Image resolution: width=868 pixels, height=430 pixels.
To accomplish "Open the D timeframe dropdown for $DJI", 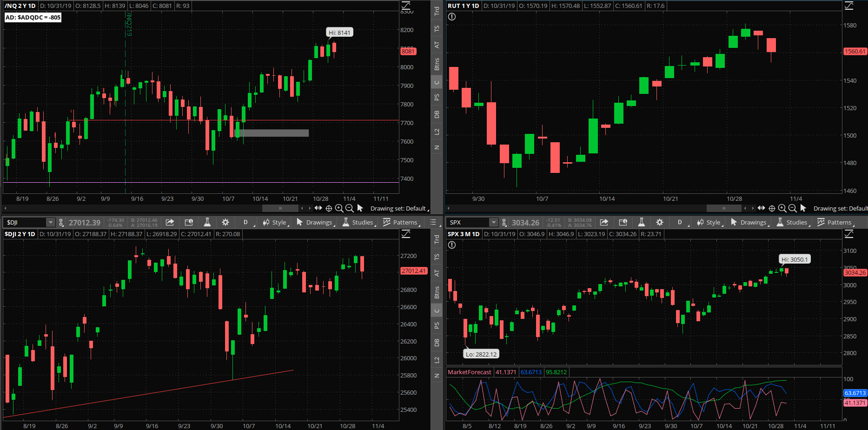I will tap(246, 222).
